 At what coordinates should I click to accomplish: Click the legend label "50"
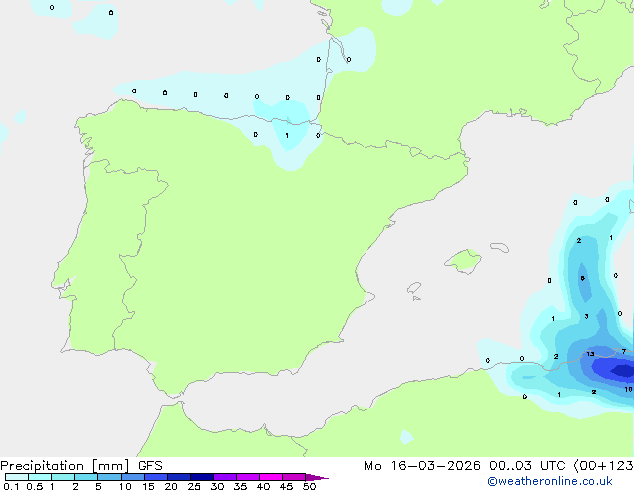(x=309, y=486)
